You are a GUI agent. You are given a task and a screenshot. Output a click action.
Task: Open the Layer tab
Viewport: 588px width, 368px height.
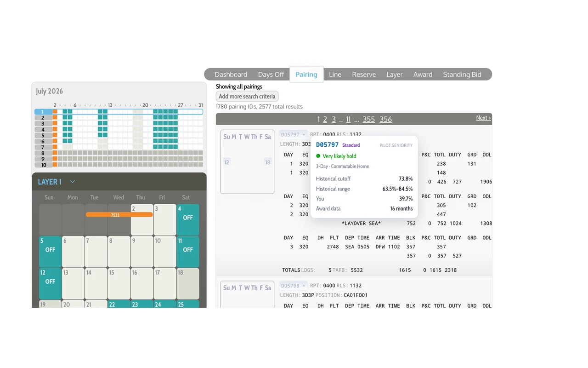point(394,75)
